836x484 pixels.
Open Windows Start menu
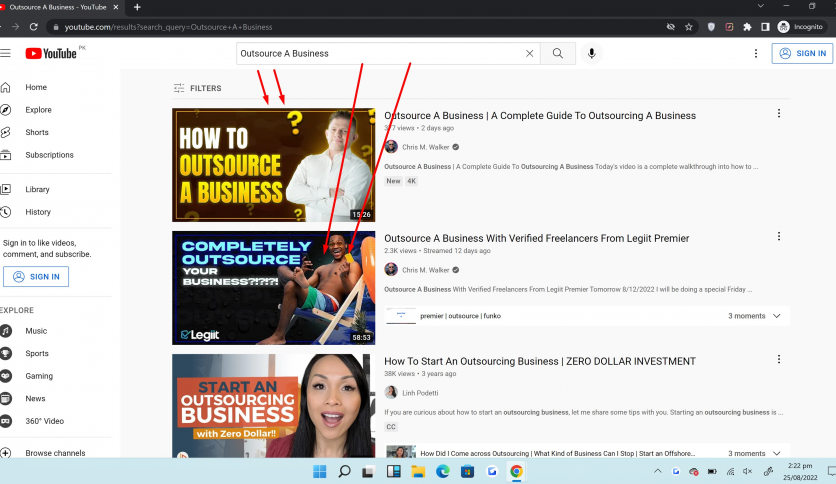[x=319, y=471]
